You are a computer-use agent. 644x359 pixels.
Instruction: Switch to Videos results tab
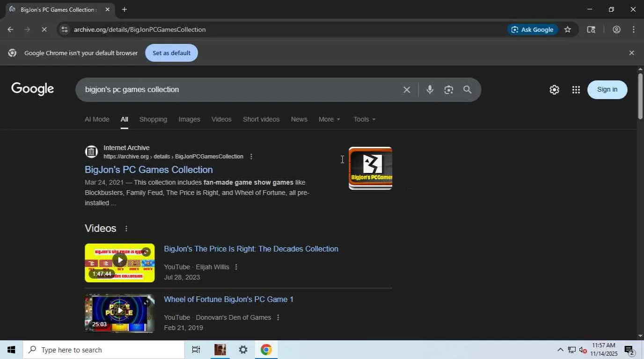[221, 119]
